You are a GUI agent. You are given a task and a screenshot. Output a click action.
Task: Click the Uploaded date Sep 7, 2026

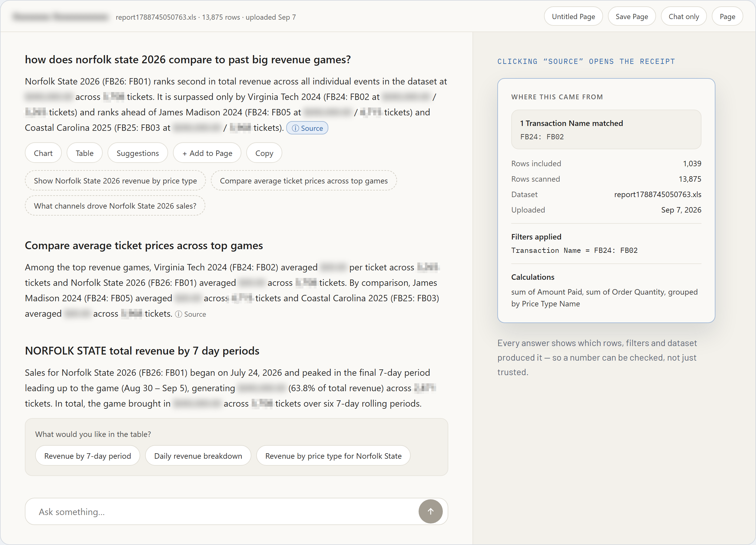point(681,210)
